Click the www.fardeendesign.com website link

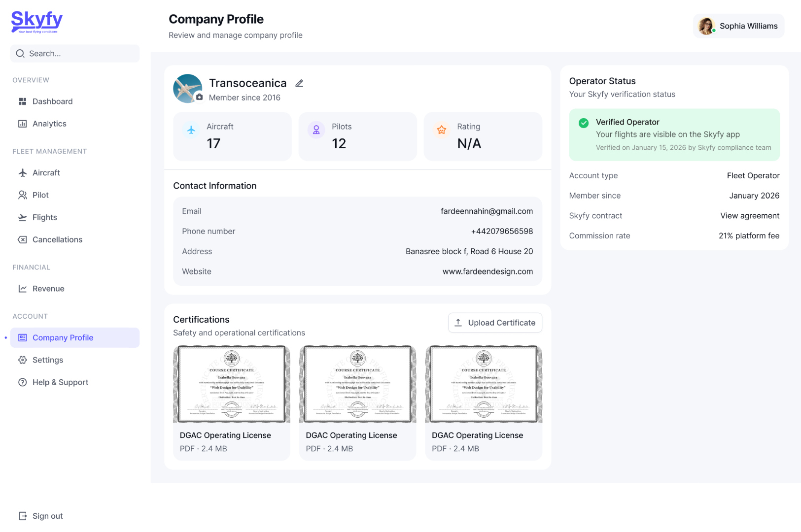tap(488, 271)
